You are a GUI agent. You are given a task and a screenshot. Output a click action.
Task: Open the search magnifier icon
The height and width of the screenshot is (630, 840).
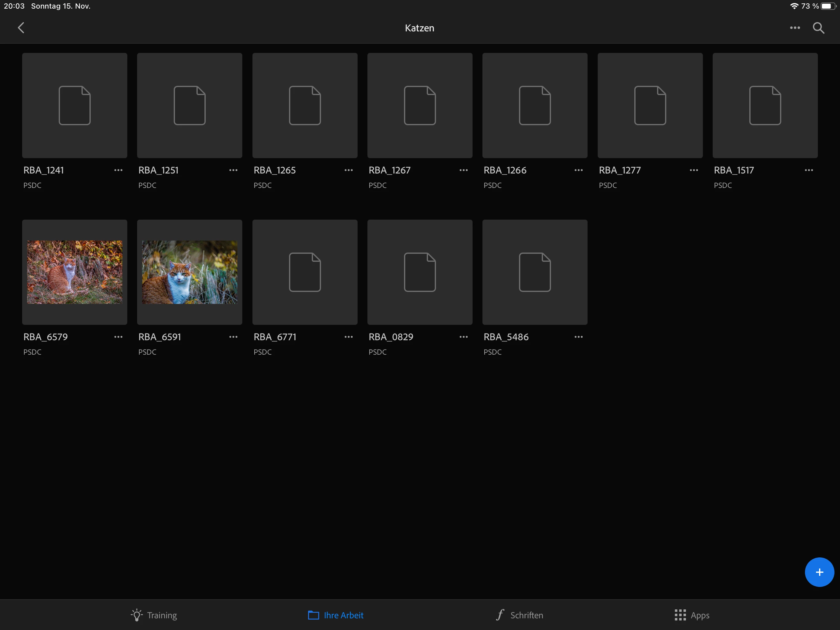pos(818,28)
